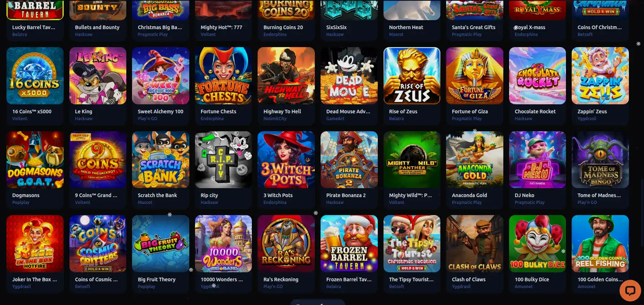Click the Fortune of Giza title link
The image size is (644, 305).
pyautogui.click(x=470, y=111)
